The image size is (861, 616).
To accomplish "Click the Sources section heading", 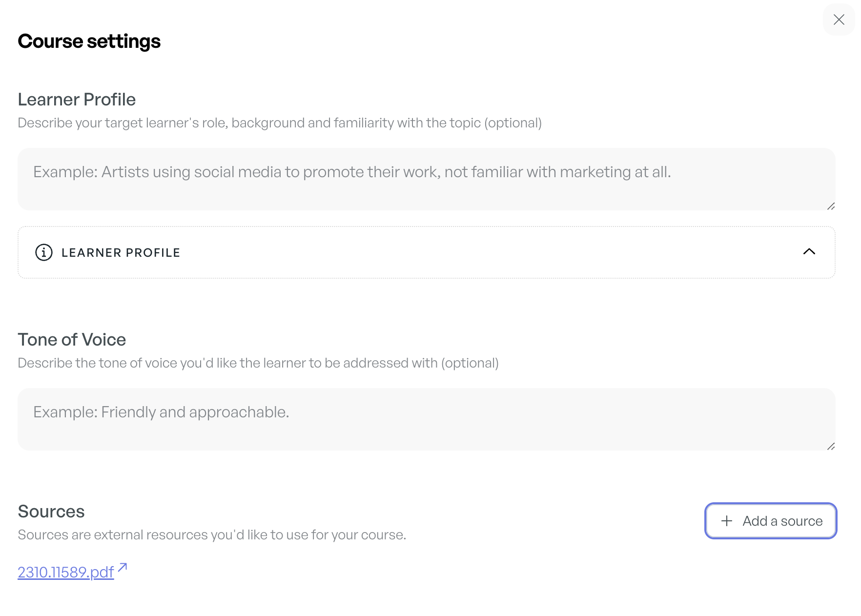I will (51, 512).
